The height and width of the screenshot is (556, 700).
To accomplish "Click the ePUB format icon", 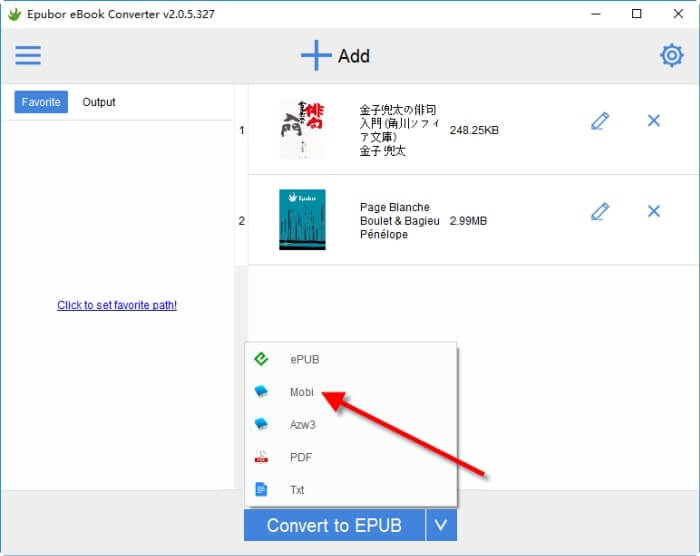I will point(261,359).
